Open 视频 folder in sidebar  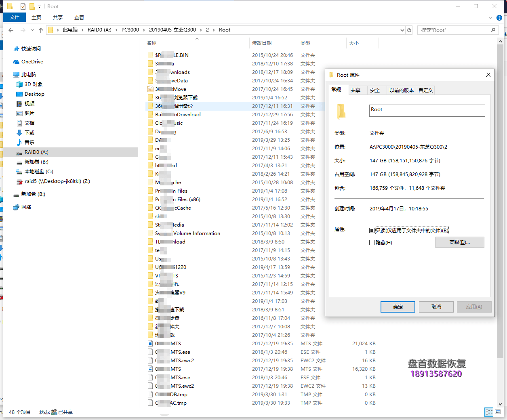coord(25,104)
